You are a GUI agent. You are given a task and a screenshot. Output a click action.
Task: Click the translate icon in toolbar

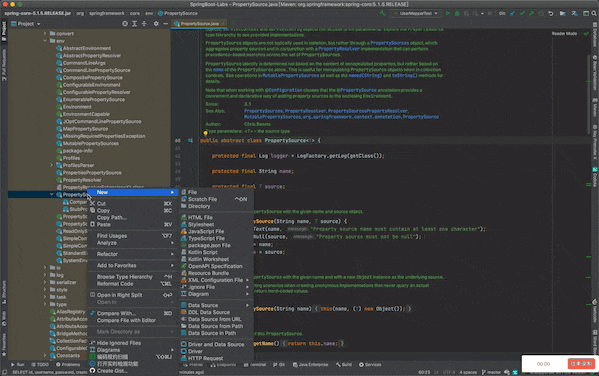click(x=574, y=13)
